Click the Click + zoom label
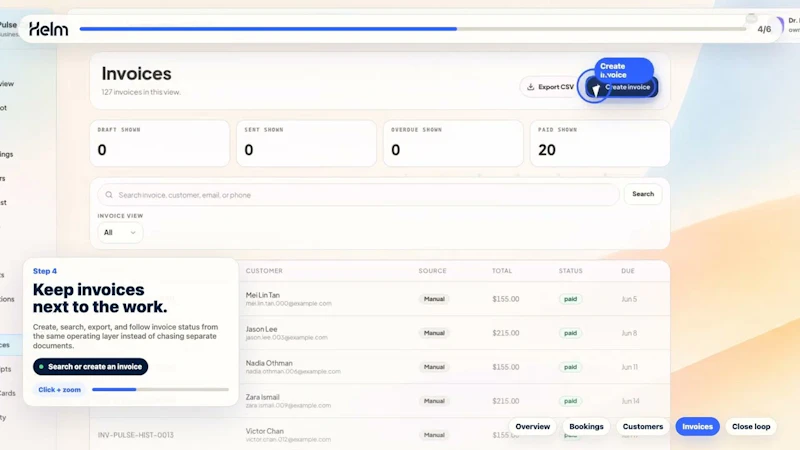 click(x=60, y=389)
